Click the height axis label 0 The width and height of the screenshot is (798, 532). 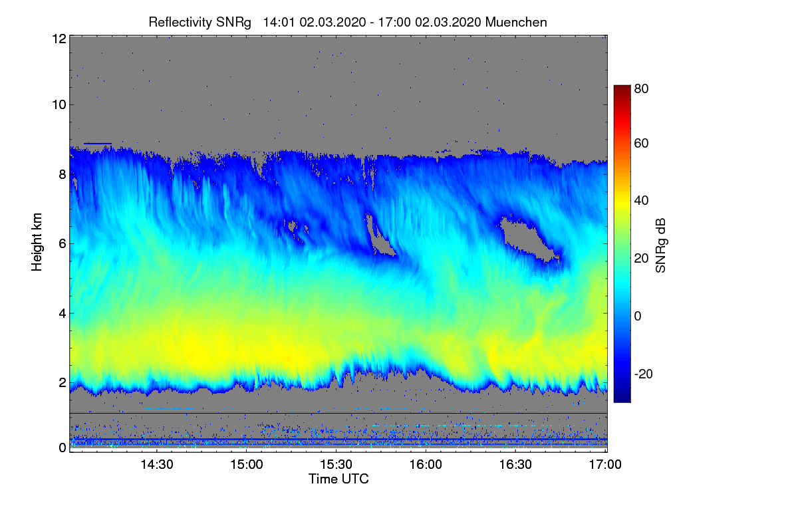(x=63, y=448)
